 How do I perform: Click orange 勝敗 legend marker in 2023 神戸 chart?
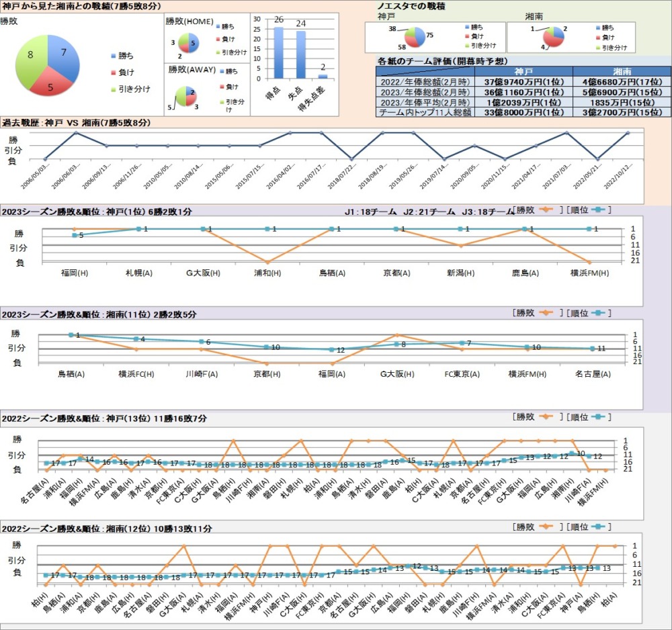[544, 210]
